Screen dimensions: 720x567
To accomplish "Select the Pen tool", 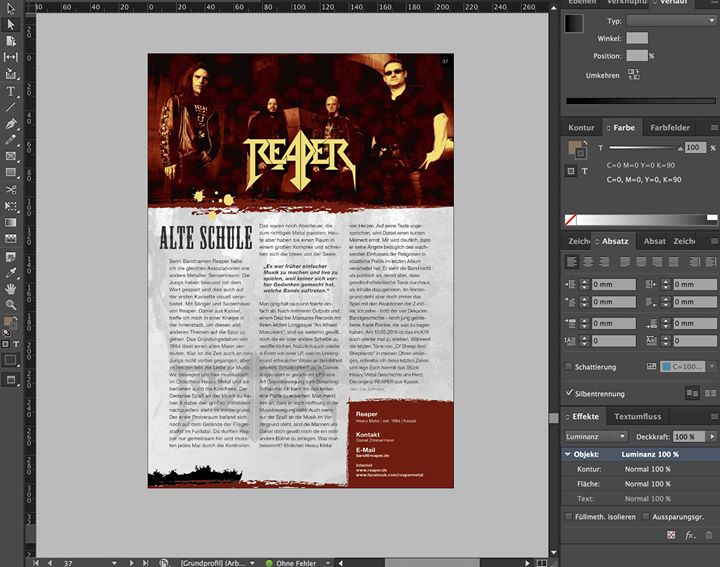I will [x=11, y=123].
